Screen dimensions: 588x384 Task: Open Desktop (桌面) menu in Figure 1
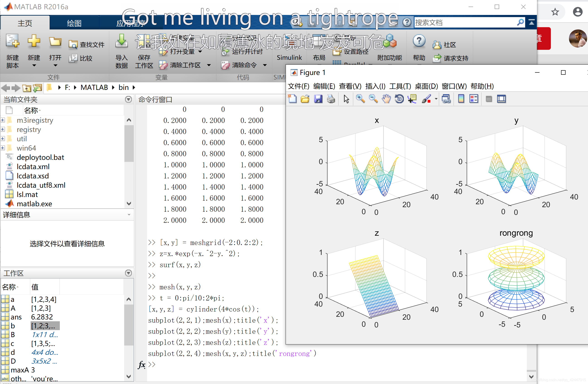(426, 86)
